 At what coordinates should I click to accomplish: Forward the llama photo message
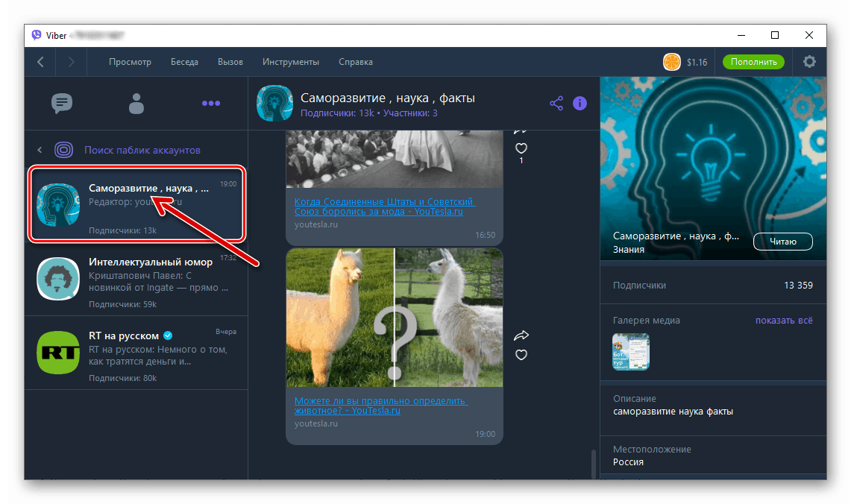click(521, 336)
